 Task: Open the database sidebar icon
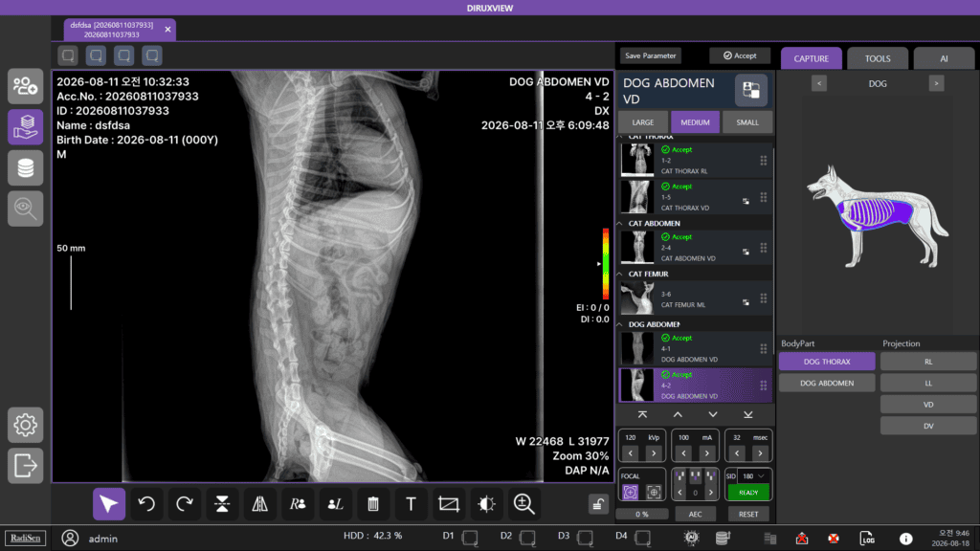click(x=26, y=167)
